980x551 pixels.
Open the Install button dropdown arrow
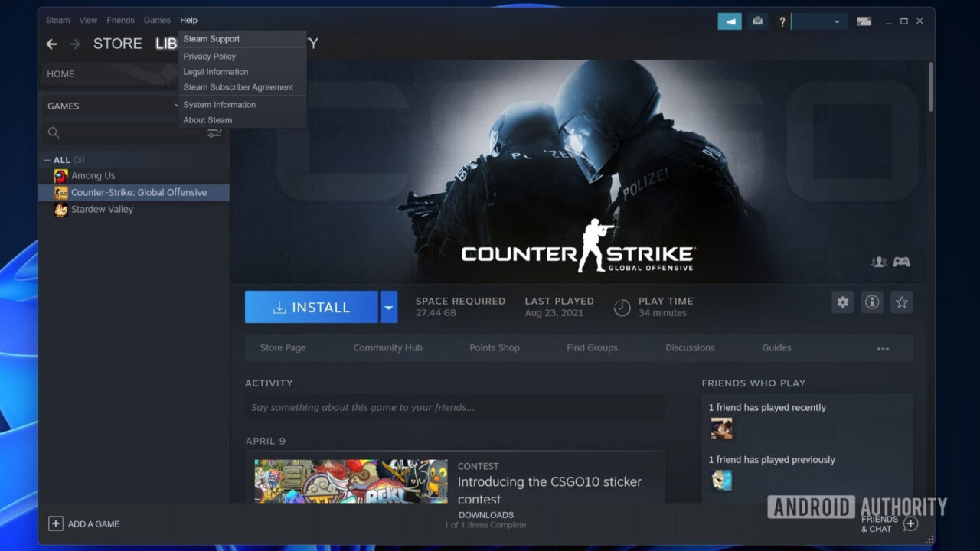tap(388, 306)
